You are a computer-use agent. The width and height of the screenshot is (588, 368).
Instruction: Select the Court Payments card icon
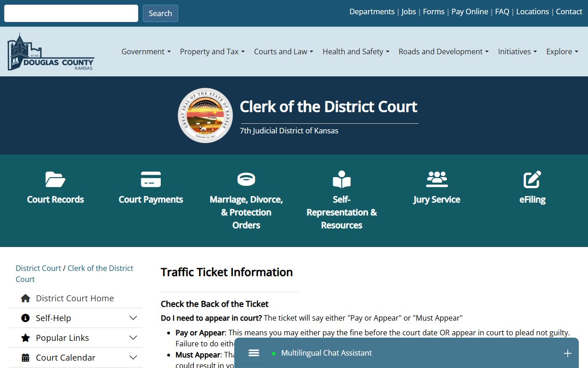[x=151, y=179]
